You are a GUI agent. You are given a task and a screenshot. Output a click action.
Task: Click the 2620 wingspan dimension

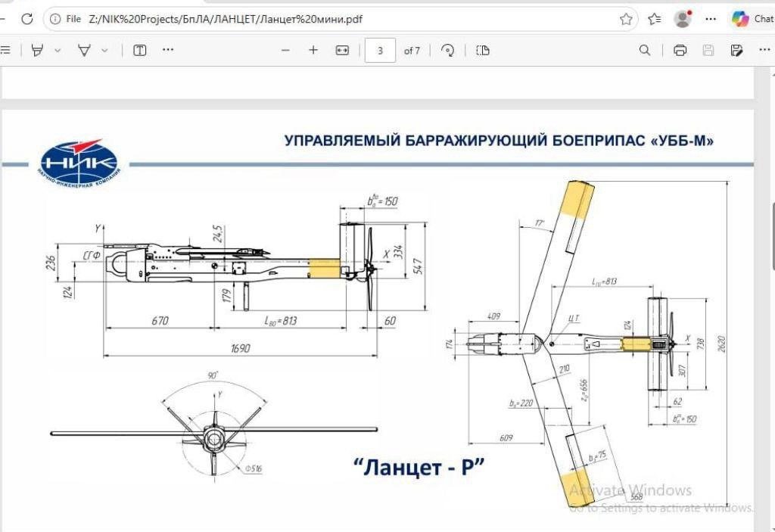(721, 344)
